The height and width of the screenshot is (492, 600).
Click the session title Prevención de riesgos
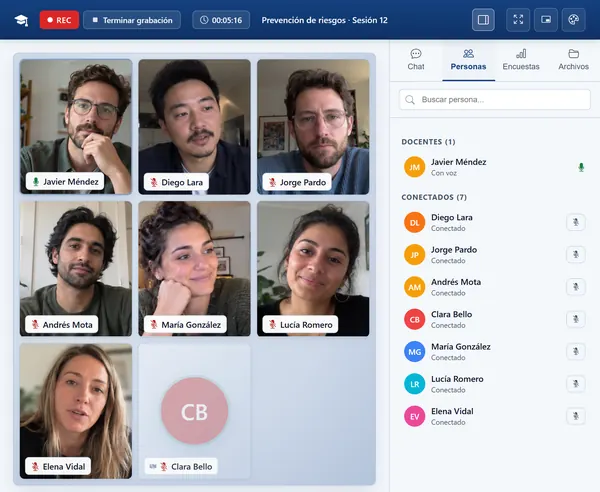(324, 20)
